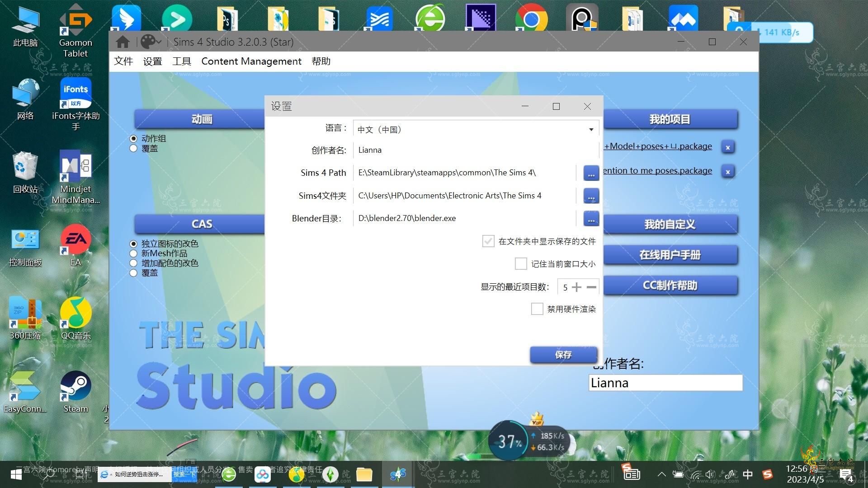Open 网络 desktop icon
868x488 pixels.
pos(25,99)
